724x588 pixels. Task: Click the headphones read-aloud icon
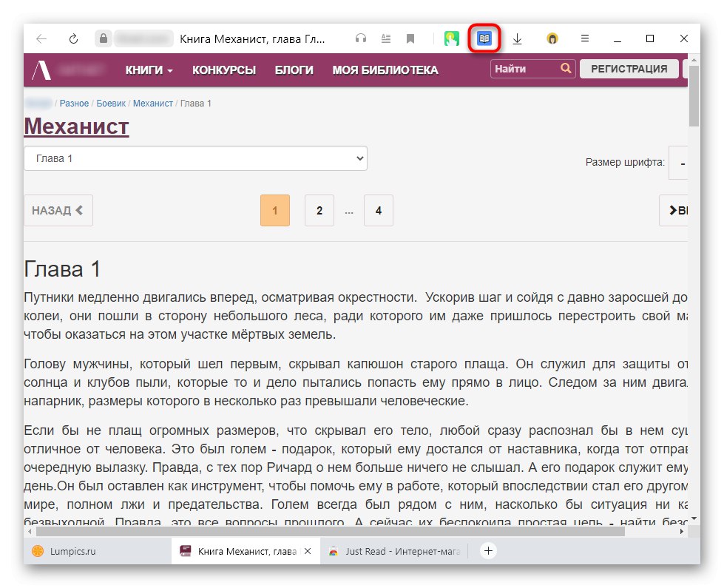362,38
